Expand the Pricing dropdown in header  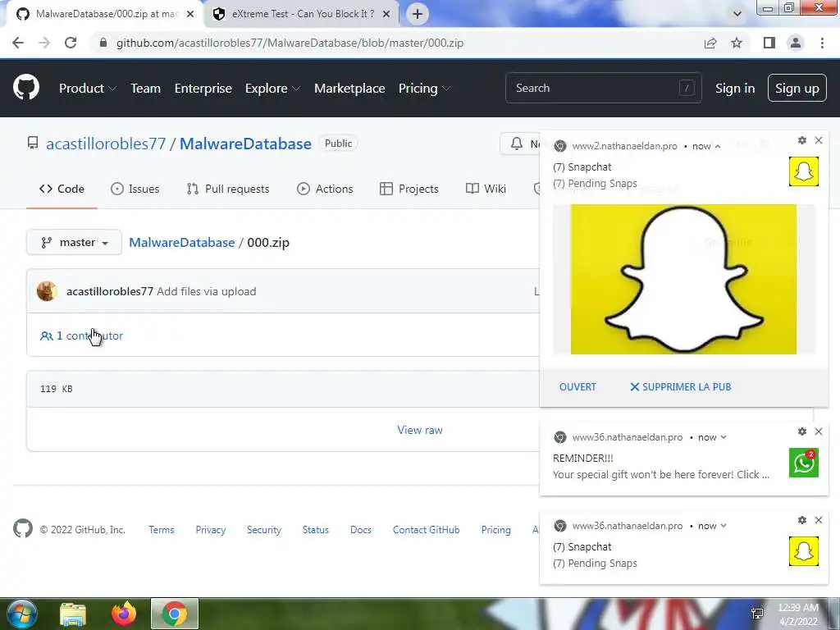click(x=424, y=89)
